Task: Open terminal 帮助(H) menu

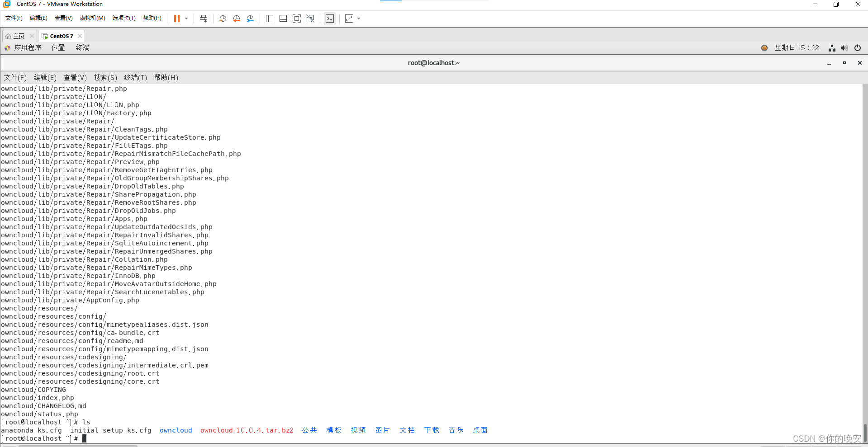Action: tap(166, 78)
